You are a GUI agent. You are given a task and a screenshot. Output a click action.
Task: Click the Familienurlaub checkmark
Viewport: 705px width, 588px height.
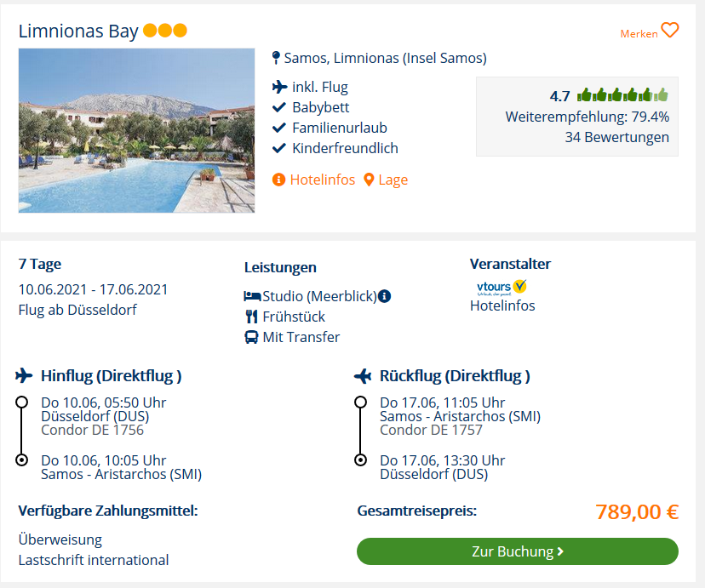pos(279,128)
